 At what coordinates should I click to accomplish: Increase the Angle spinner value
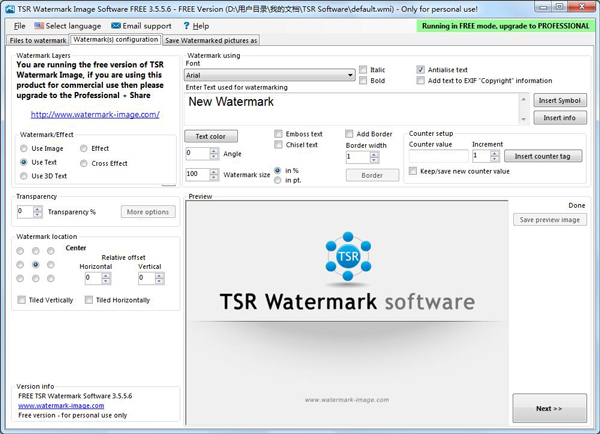[214, 151]
